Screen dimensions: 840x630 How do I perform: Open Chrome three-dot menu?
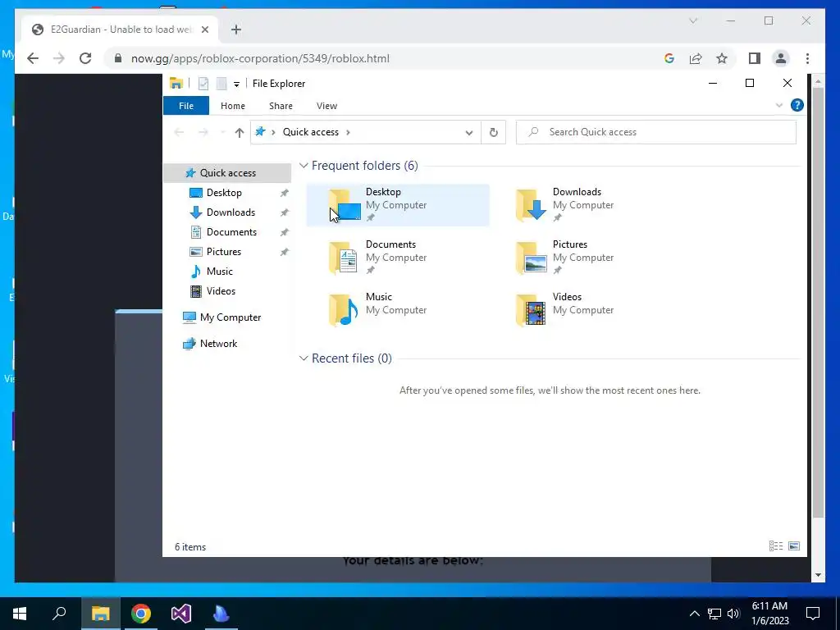coord(807,58)
